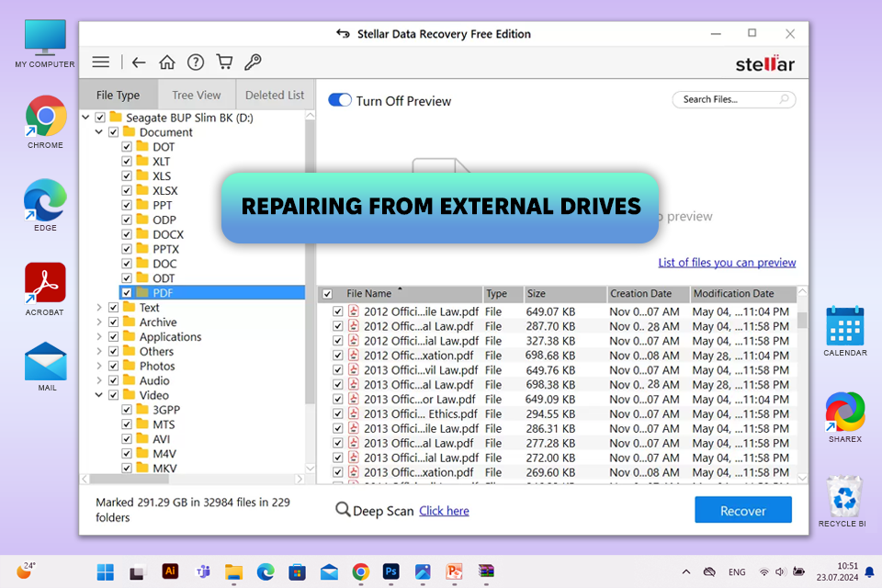
Task: Click the activation key icon
Action: [254, 62]
